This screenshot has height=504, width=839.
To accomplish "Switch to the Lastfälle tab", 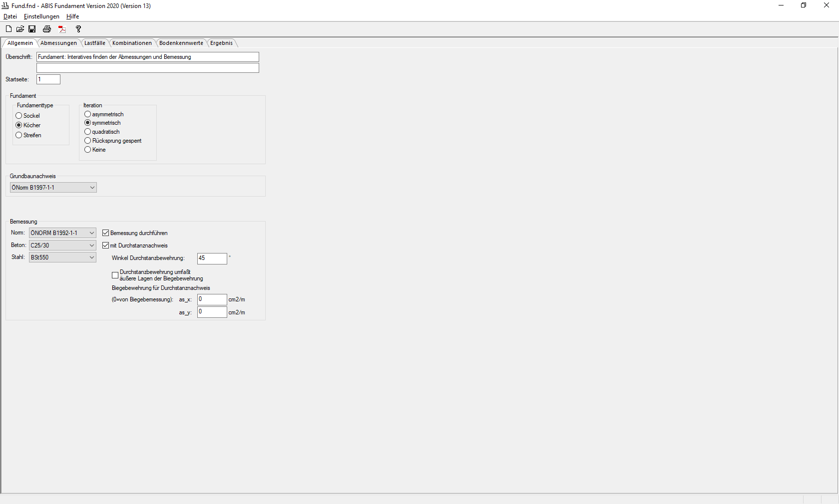I will tap(95, 43).
